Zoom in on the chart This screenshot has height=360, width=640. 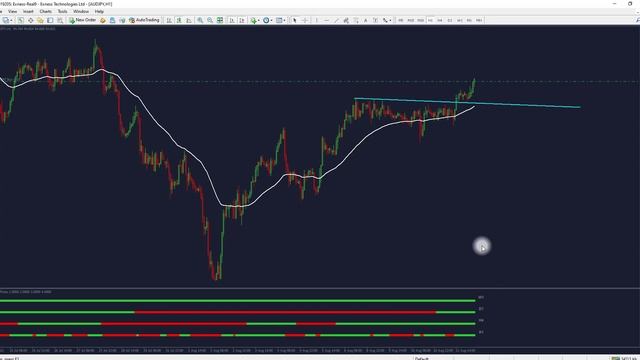pos(200,20)
